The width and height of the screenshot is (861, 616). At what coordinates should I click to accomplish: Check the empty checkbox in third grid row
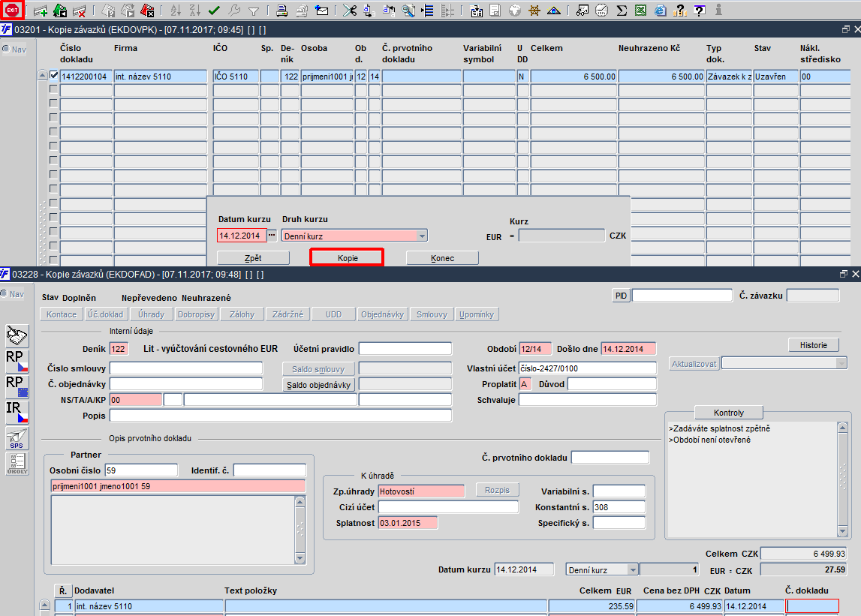[53, 103]
